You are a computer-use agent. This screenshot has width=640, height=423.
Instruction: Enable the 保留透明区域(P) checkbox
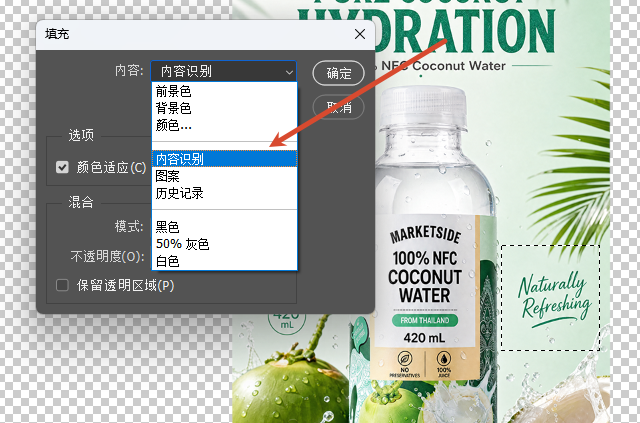[62, 285]
